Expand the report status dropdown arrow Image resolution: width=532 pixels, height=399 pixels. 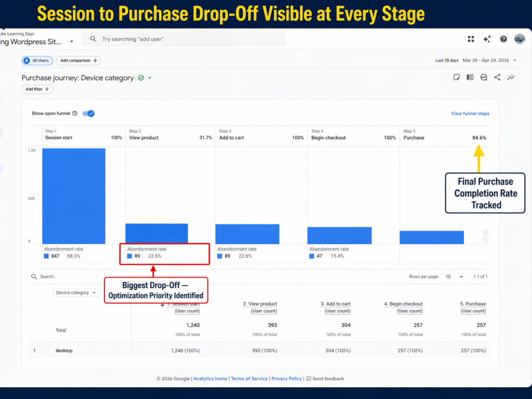click(x=149, y=78)
